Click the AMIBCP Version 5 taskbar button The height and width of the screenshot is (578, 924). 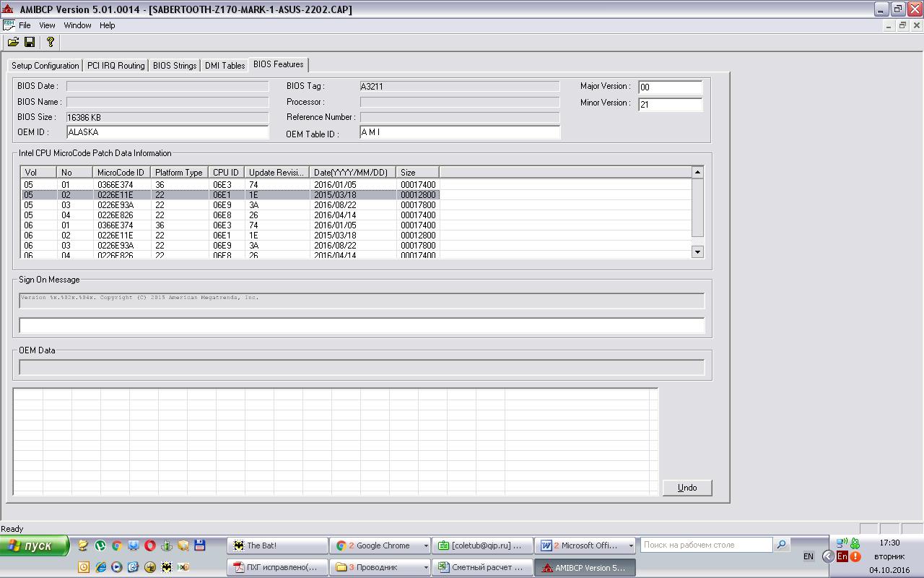click(x=585, y=567)
